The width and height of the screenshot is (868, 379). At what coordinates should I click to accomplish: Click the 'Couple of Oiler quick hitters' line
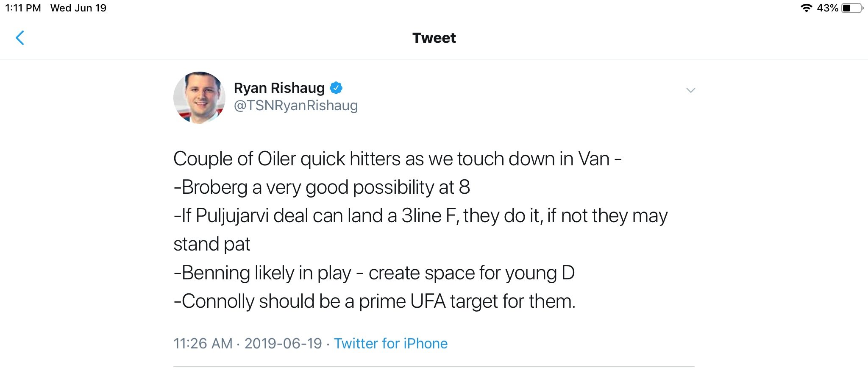(397, 159)
